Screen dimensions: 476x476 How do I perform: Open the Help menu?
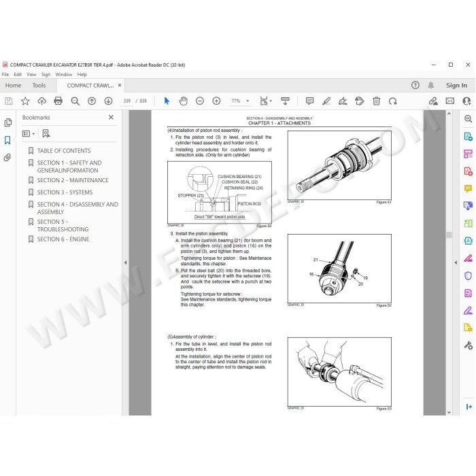pos(82,74)
